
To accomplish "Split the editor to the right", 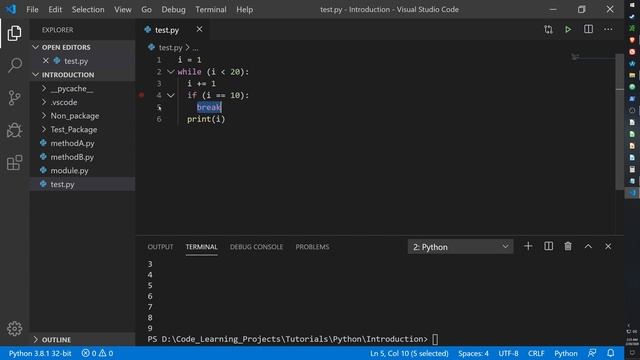I will coord(588,29).
